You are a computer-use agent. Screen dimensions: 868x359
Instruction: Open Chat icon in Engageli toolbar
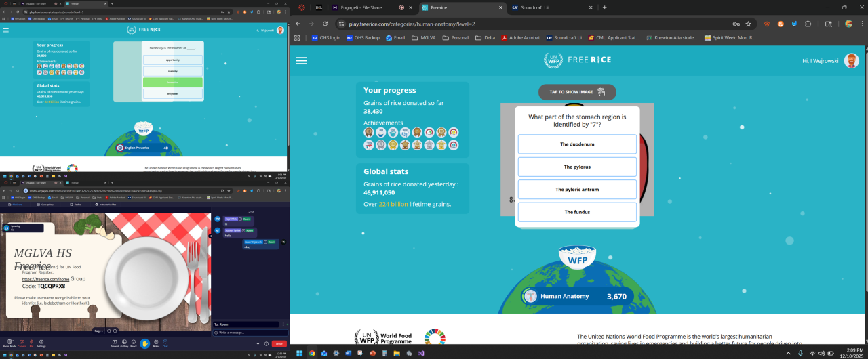point(165,343)
